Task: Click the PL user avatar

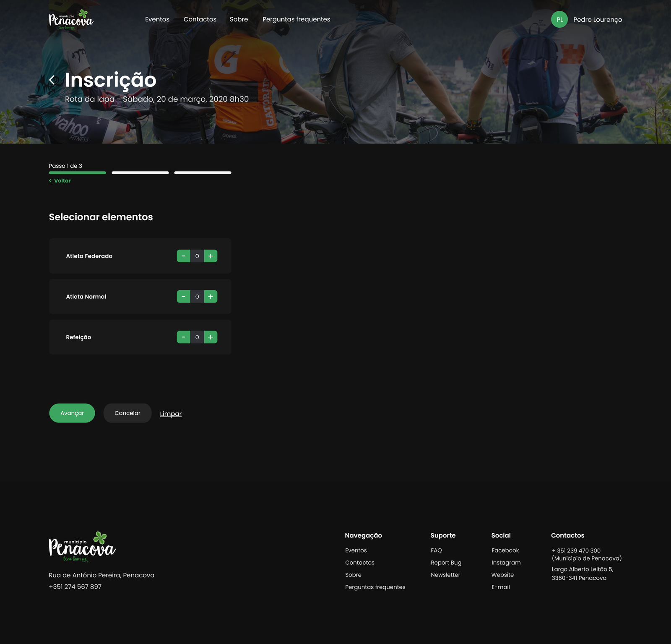Action: point(559,20)
